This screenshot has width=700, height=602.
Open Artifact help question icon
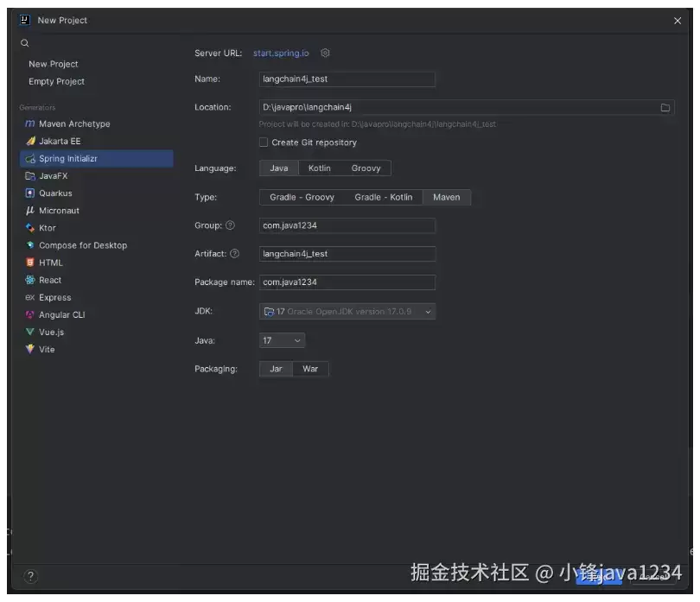234,253
